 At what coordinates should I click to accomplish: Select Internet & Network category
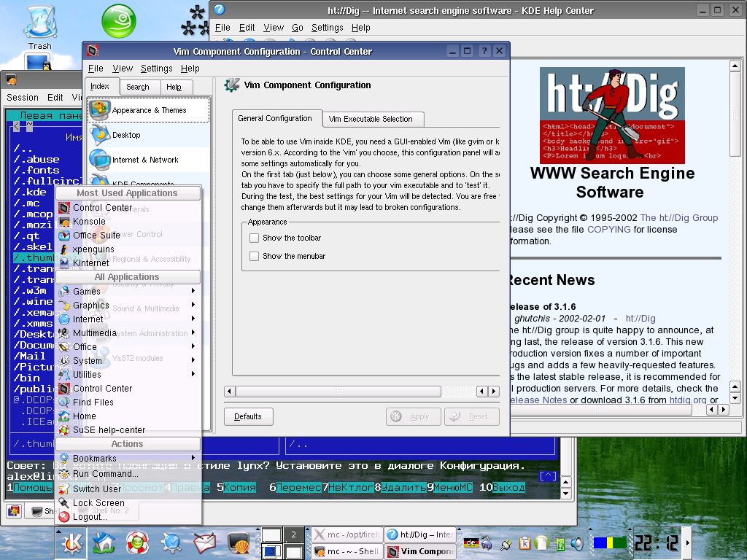click(149, 160)
